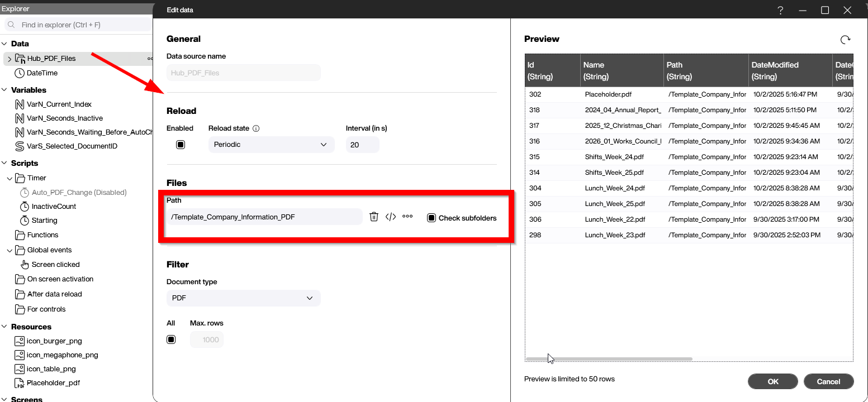This screenshot has width=868, height=402.
Task: Click the trash icon beside the Path field
Action: click(374, 217)
